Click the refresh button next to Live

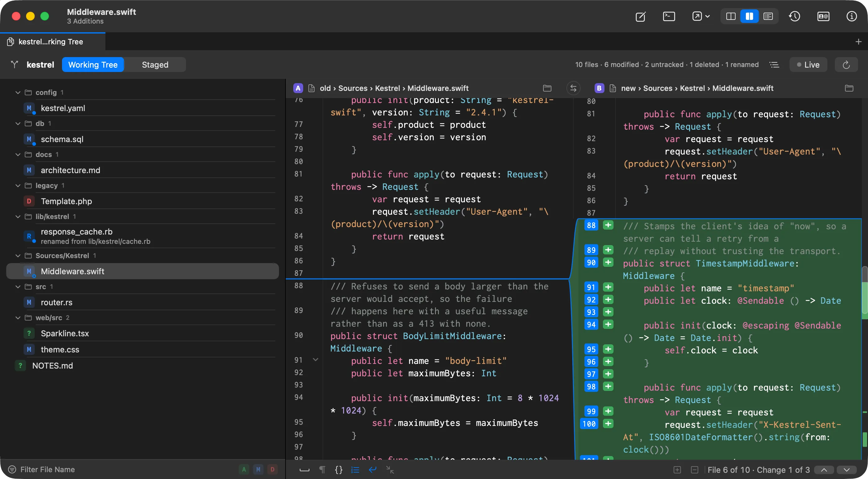pos(846,65)
